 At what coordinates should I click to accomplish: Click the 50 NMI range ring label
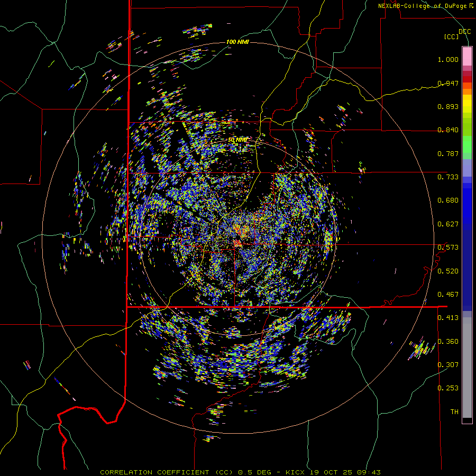(237, 140)
